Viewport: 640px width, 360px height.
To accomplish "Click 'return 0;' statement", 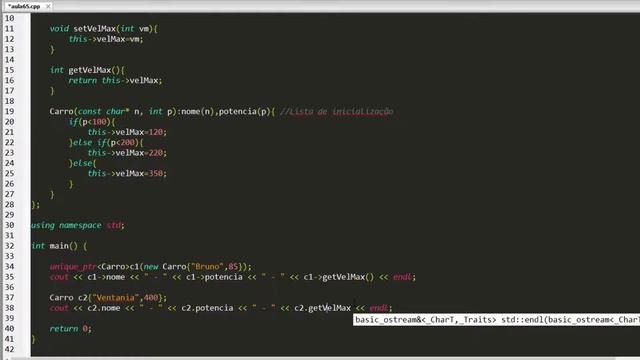I will pyautogui.click(x=71, y=329).
